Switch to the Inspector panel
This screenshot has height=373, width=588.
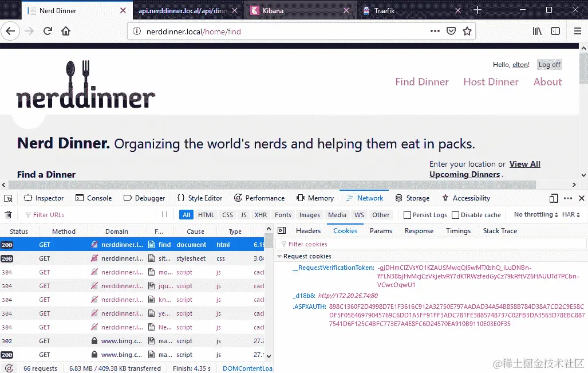tap(44, 198)
